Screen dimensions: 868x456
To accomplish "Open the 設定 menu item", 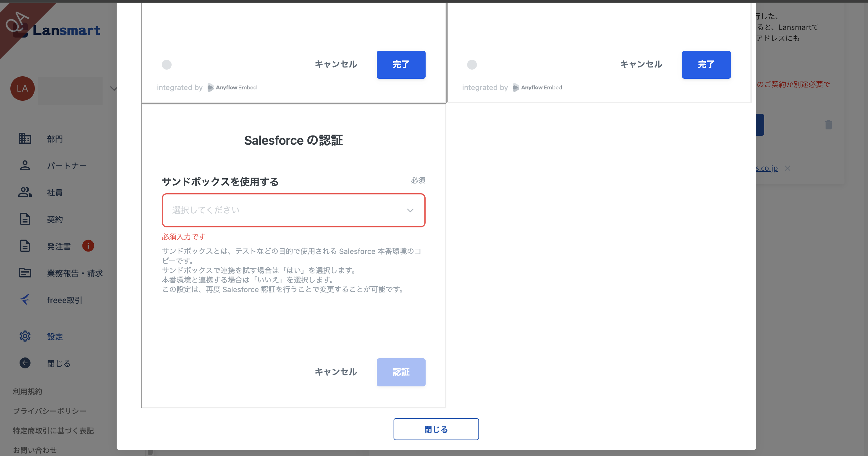I will (55, 337).
